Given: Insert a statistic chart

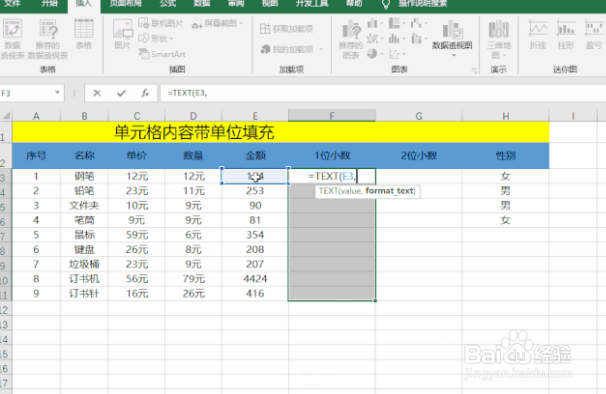Looking at the screenshot, I should tap(397, 39).
